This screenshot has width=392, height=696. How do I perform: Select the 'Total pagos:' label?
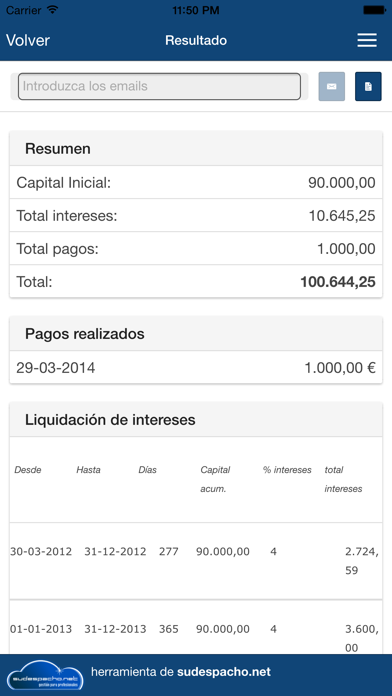point(57,249)
